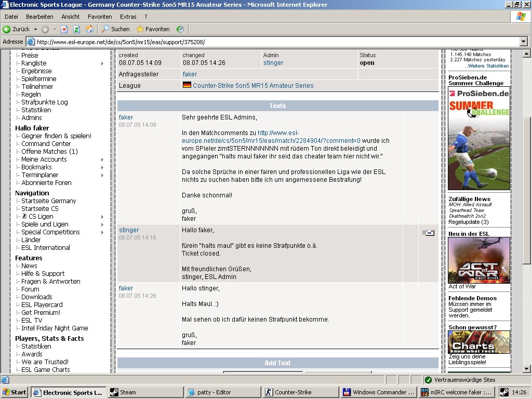Switch to Steam taskbar window
532x399 pixels.
(146, 392)
